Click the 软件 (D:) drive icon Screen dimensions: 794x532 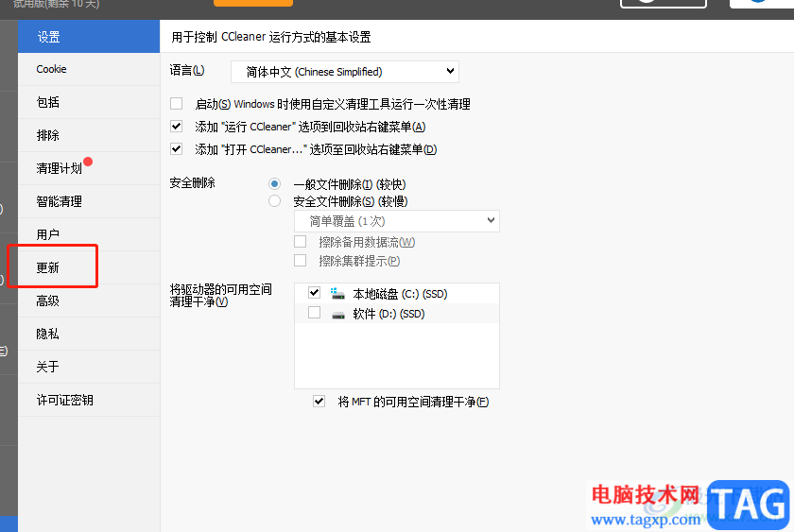pyautogui.click(x=337, y=315)
